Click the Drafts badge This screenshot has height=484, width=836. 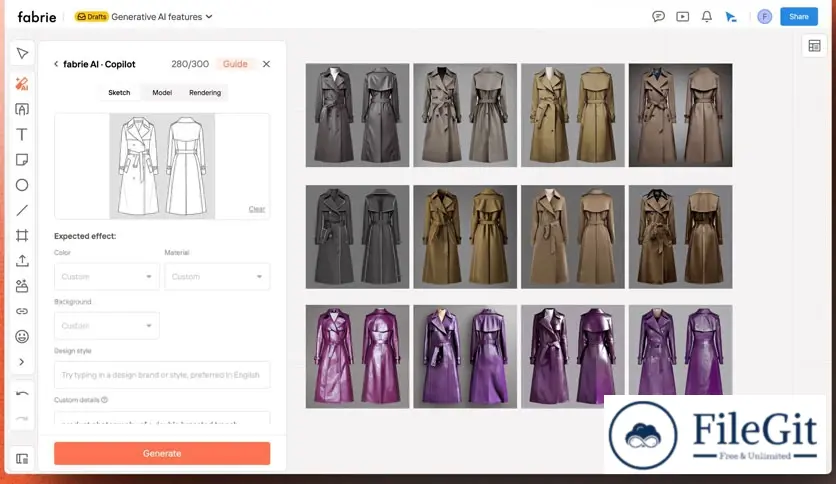coord(91,17)
